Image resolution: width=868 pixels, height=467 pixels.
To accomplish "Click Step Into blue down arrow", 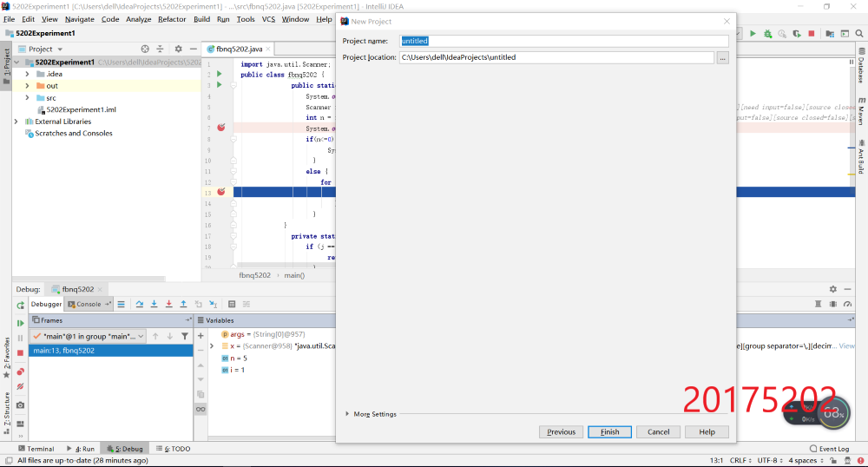I will [155, 305].
